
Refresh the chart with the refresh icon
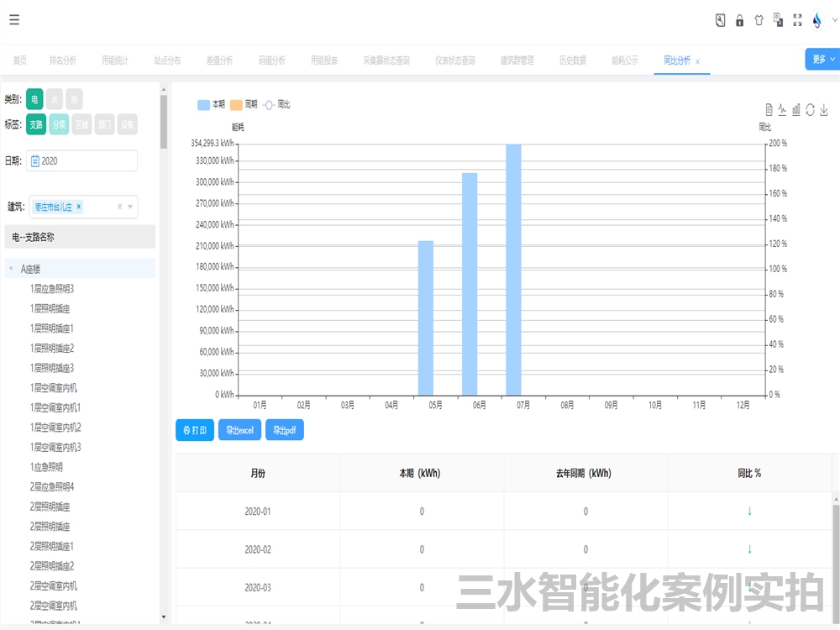click(x=810, y=108)
